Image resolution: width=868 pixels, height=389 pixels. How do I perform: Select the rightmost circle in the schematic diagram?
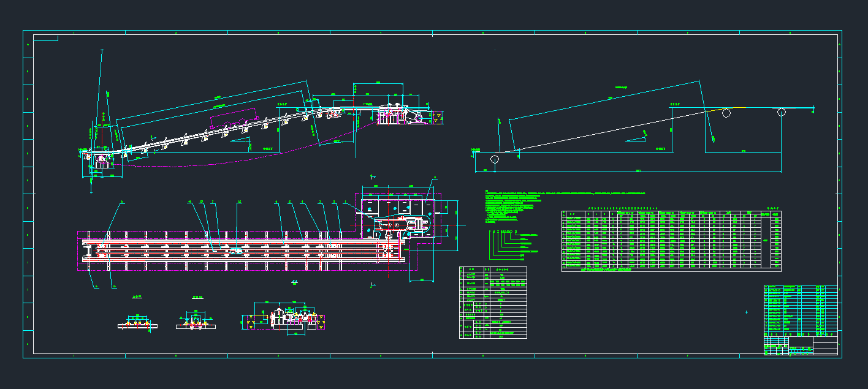tap(782, 112)
